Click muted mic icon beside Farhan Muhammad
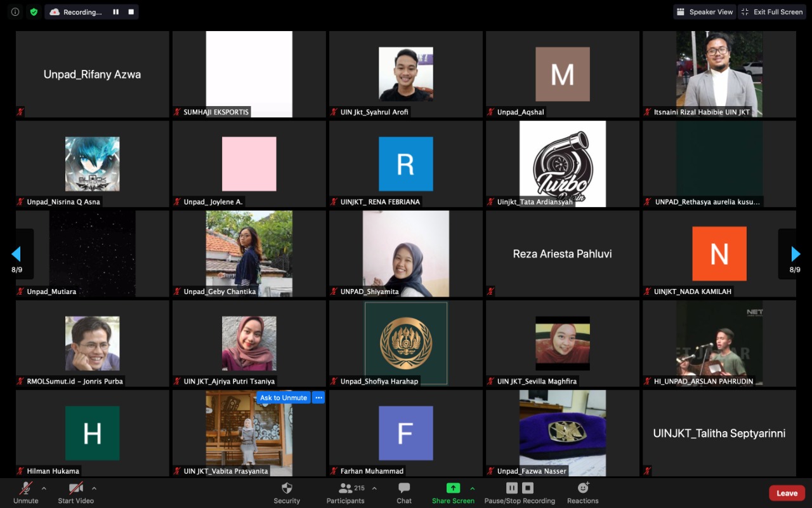Image resolution: width=812 pixels, height=508 pixels. click(x=334, y=471)
